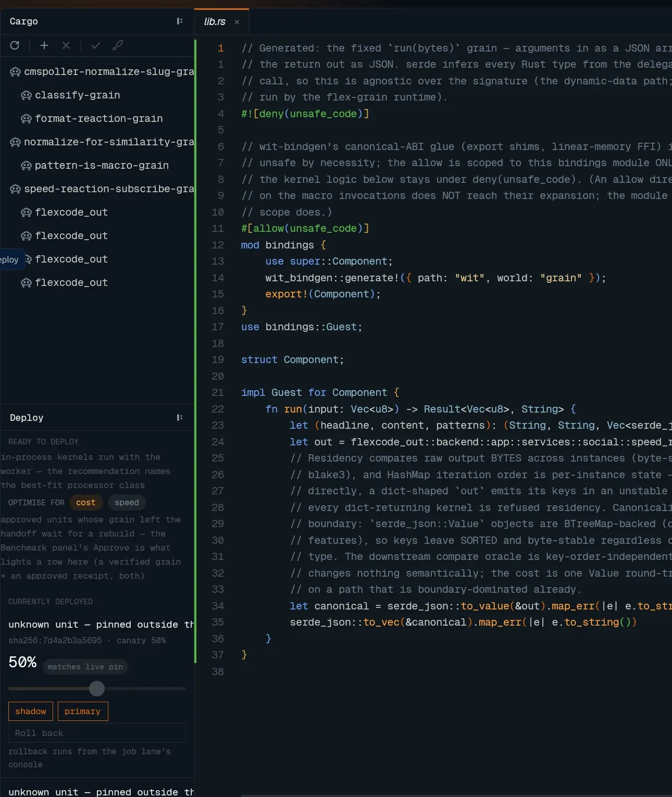672x797 pixels.
Task: Click the 'use bindings::Guest;' code line
Action: pyautogui.click(x=302, y=327)
